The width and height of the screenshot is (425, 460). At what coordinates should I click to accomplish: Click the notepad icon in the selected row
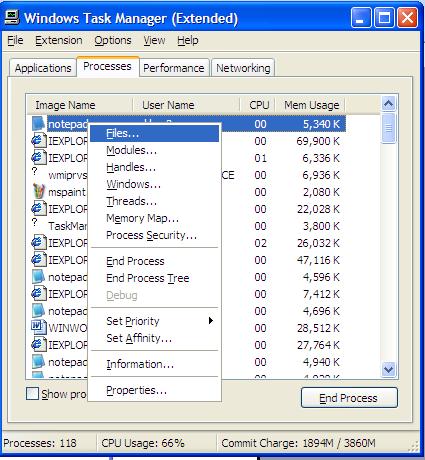(38, 124)
